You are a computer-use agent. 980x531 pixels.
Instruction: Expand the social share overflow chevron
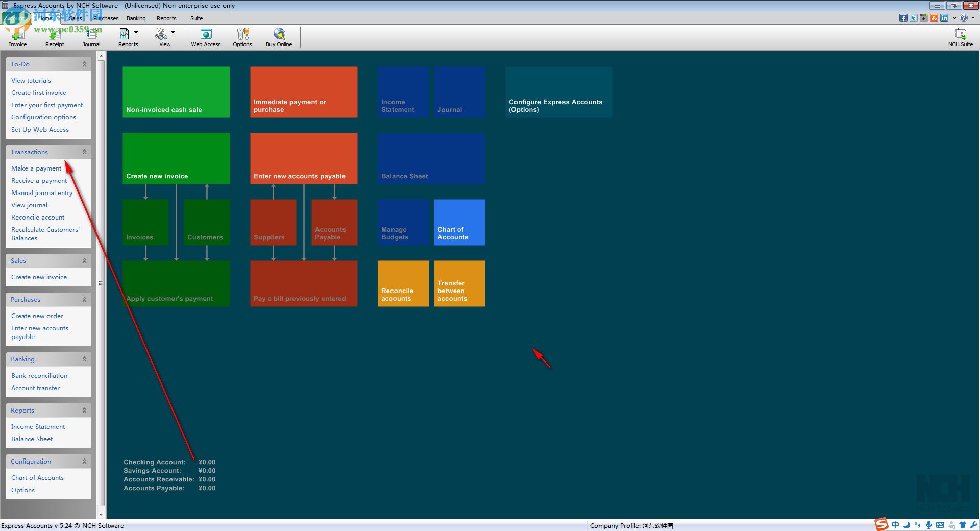pyautogui.click(x=954, y=18)
